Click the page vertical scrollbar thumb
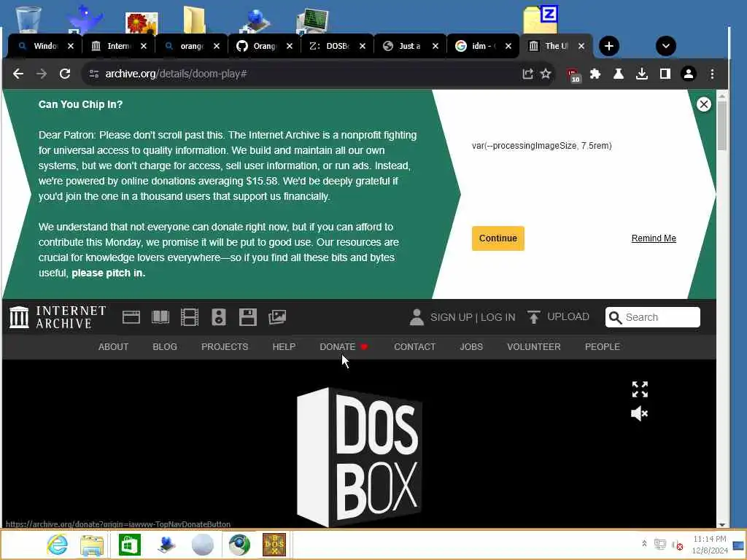This screenshot has height=560, width=747. [721, 126]
